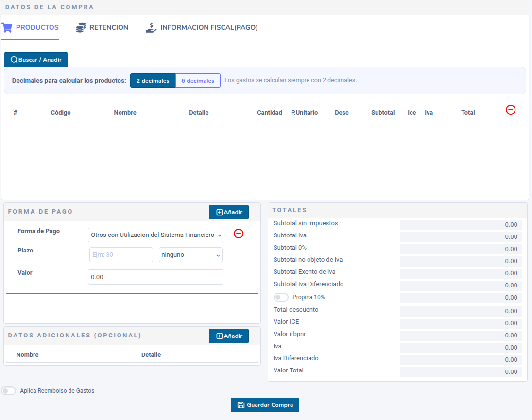Click the coins icon beside RETENCION
Viewport: 532px width, 420px height.
[81, 28]
